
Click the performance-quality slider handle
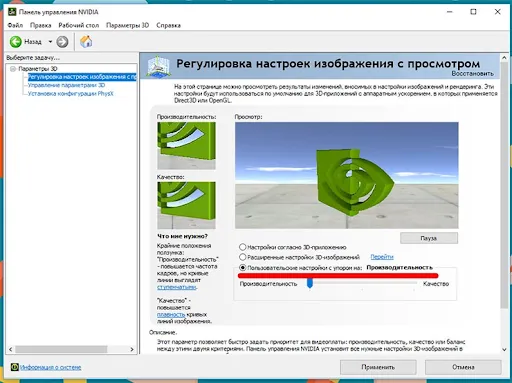click(310, 283)
